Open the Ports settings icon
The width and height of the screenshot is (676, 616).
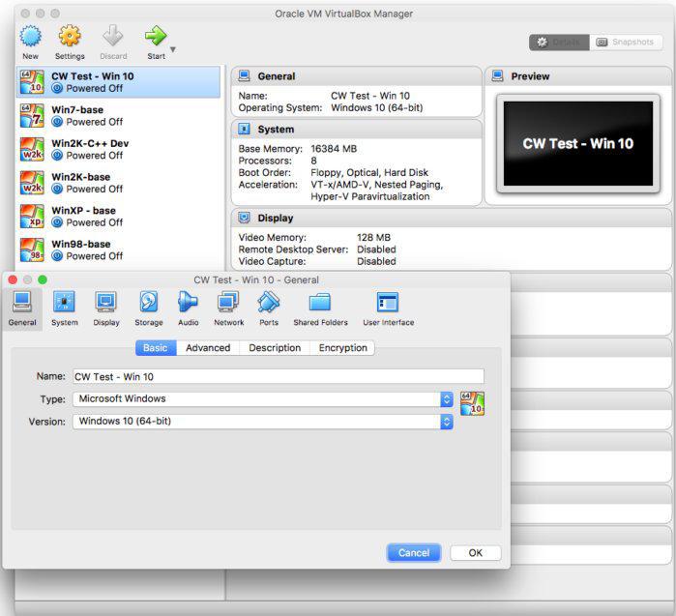click(x=269, y=302)
